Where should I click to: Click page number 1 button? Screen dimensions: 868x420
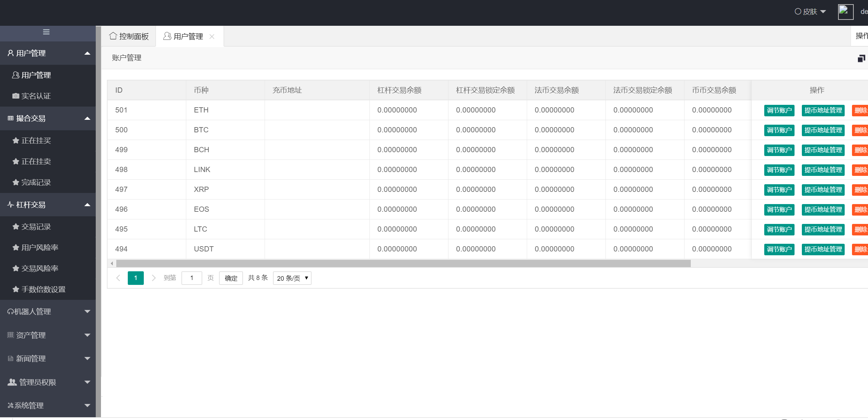136,278
